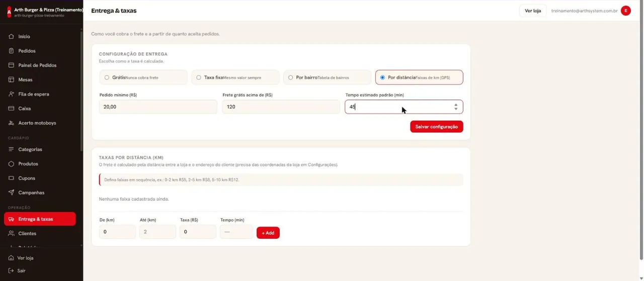Click the + Add distance range button

tap(268, 233)
